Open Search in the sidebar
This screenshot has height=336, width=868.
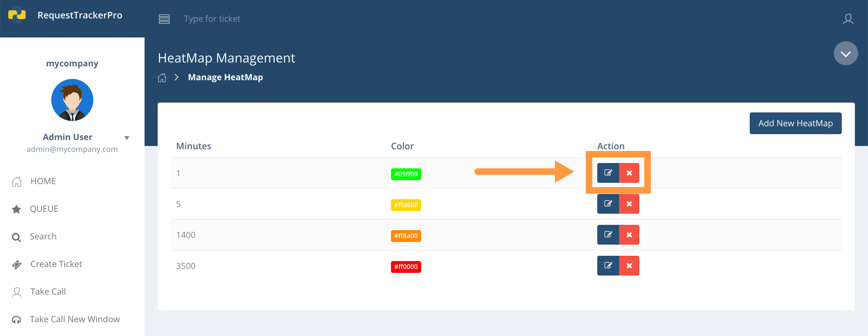point(43,236)
